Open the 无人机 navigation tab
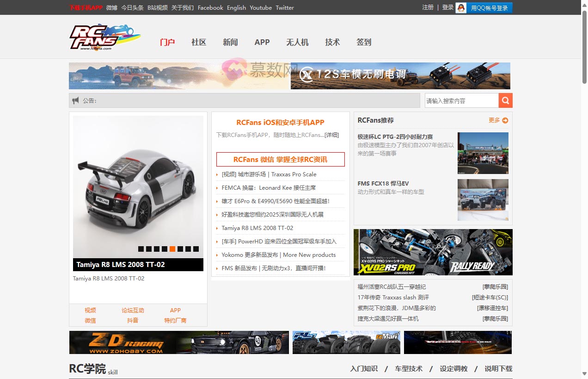Viewport: 588px width, 379px height. 297,42
